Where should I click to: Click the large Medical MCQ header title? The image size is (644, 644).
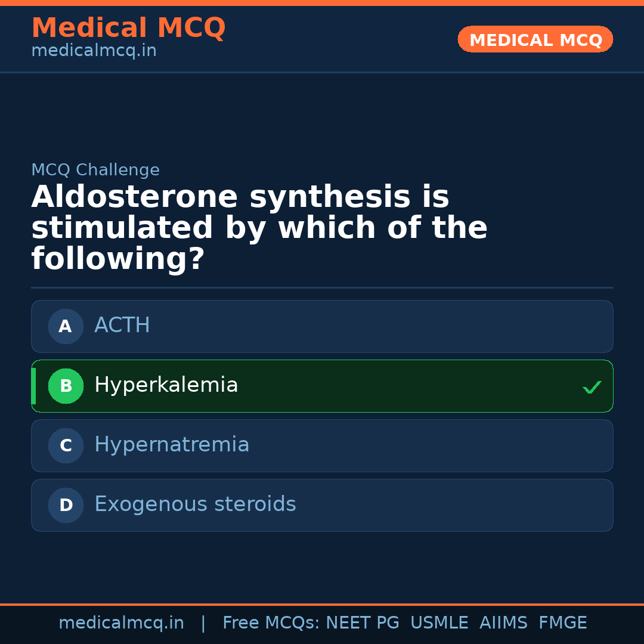click(128, 28)
